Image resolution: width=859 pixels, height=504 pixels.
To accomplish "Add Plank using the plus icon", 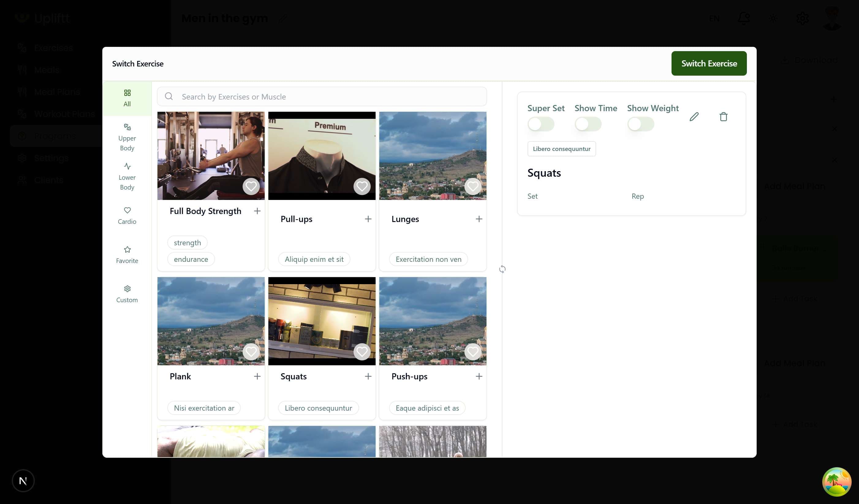I will coord(257,376).
